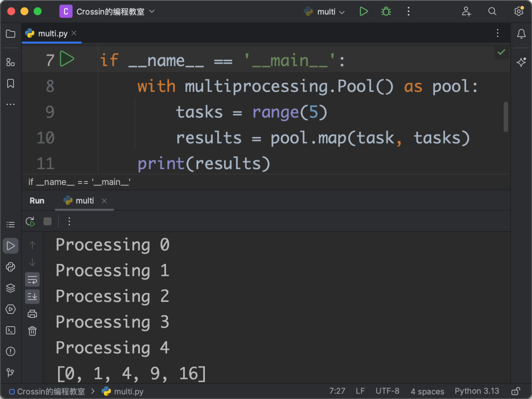Toggle soft-wrap in console output

32,280
